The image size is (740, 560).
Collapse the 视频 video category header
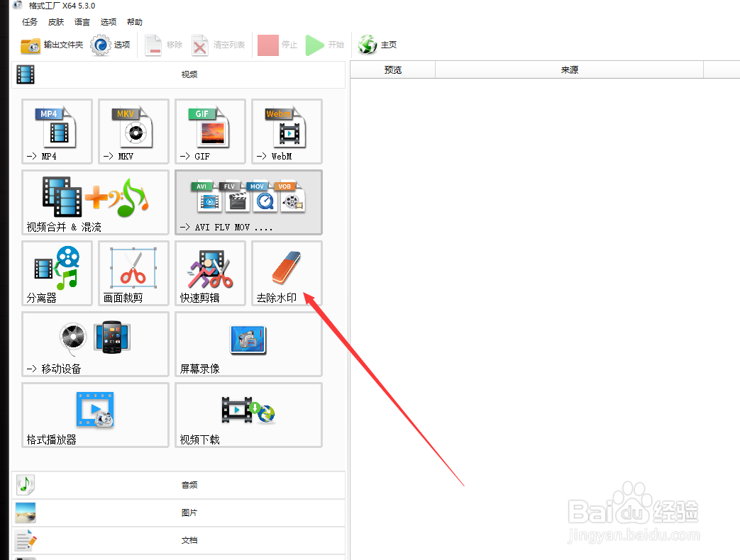tap(178, 74)
